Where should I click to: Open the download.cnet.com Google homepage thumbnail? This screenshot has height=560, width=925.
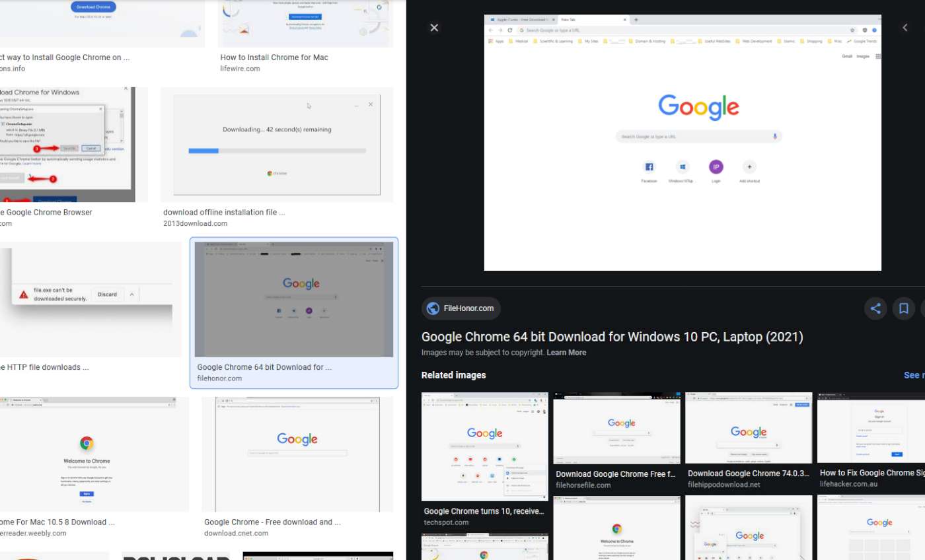[297, 454]
